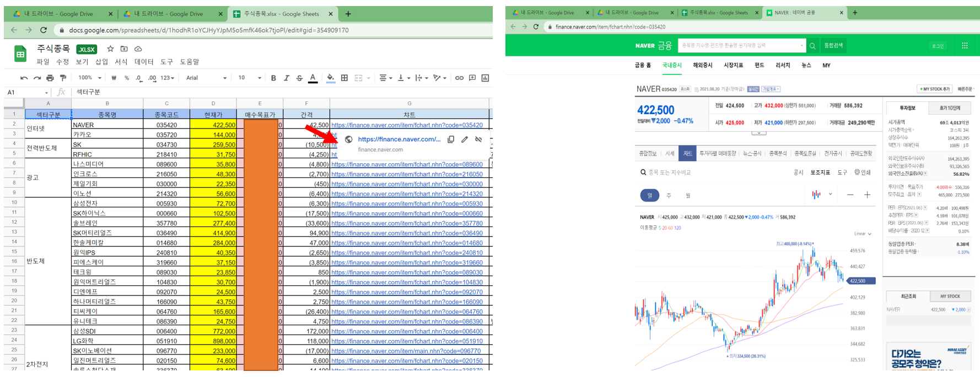Open the 파일 menu
Screen dimensions: 980x377
(x=43, y=62)
